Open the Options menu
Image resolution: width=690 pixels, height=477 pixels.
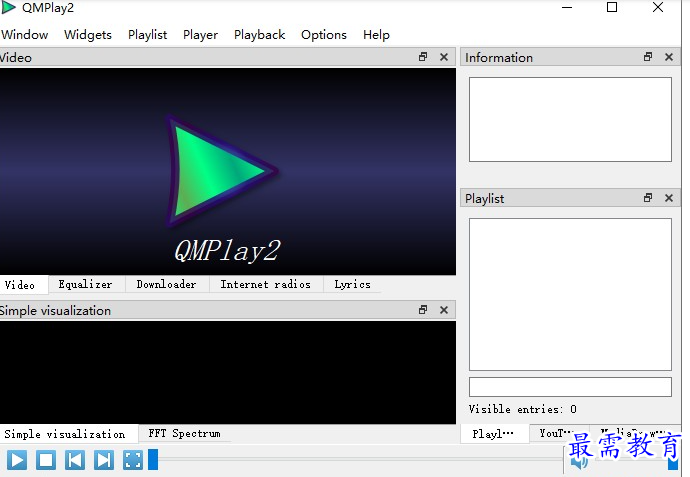(324, 35)
